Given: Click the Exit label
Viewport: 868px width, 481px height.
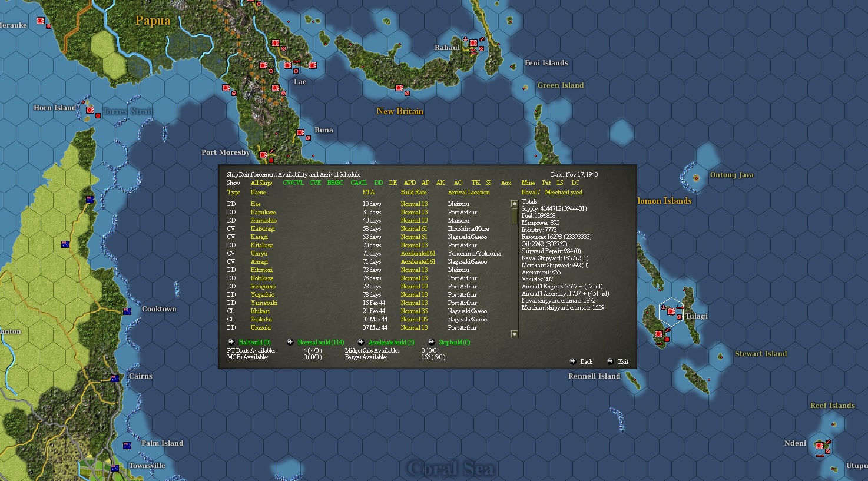Looking at the screenshot, I should (x=623, y=361).
